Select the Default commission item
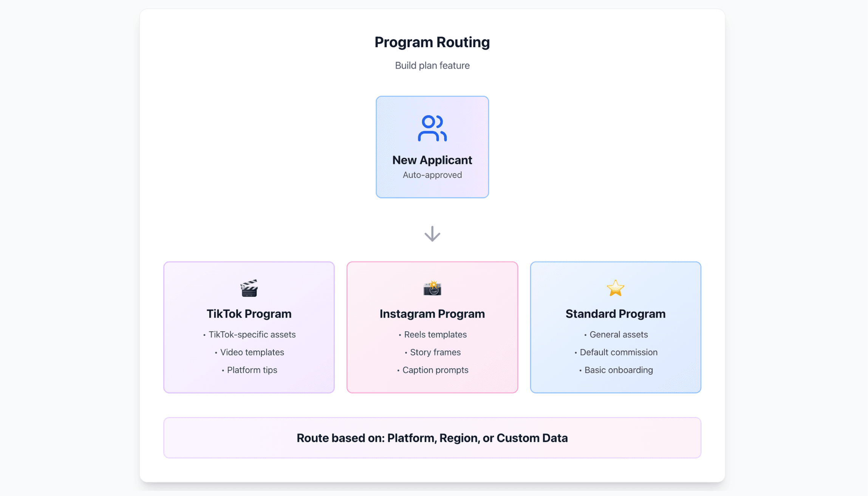Viewport: 868px width, 496px height. (x=618, y=352)
